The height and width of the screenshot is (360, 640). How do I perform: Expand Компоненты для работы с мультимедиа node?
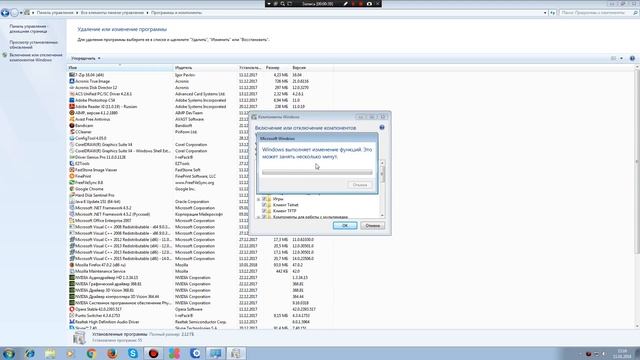click(x=258, y=217)
